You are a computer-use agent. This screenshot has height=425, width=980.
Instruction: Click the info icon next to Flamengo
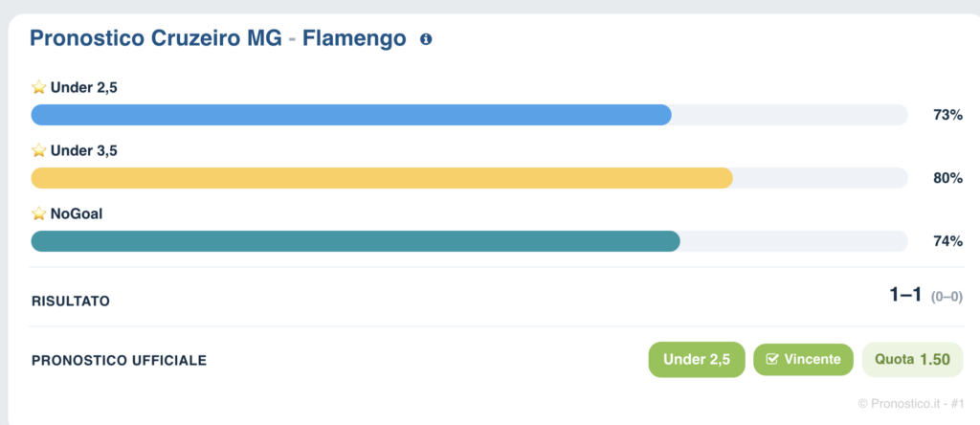click(x=426, y=39)
